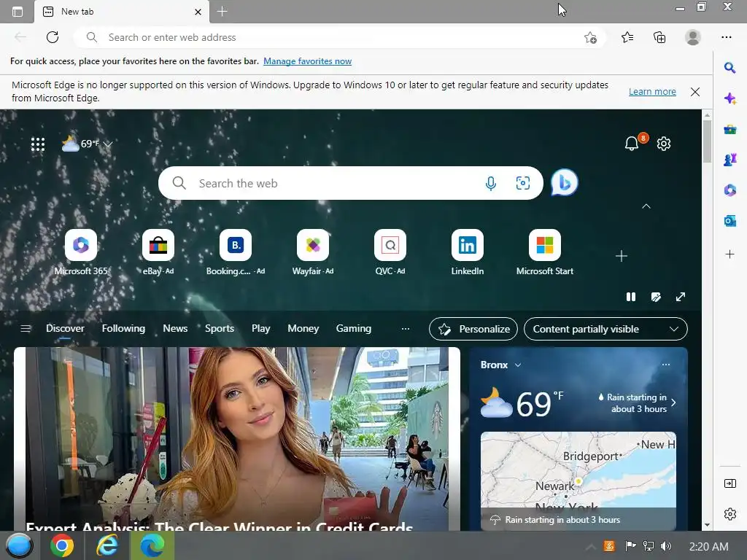This screenshot has height=560, width=747.
Task: Open sidebar Tools briefcase icon
Action: (x=729, y=130)
